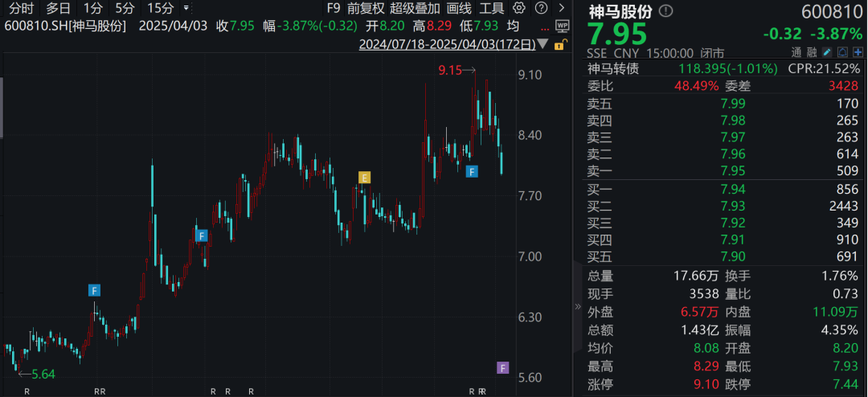Screen dimensions: 868x397
Task: Click the pencil note icon beside 融
Action: pyautogui.click(x=827, y=52)
